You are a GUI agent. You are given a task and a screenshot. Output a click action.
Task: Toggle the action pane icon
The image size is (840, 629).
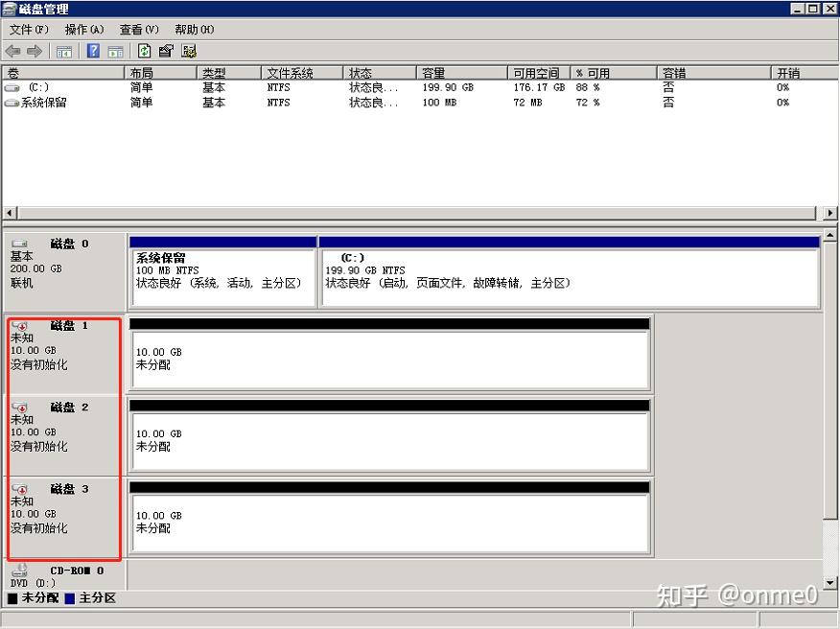coord(115,50)
